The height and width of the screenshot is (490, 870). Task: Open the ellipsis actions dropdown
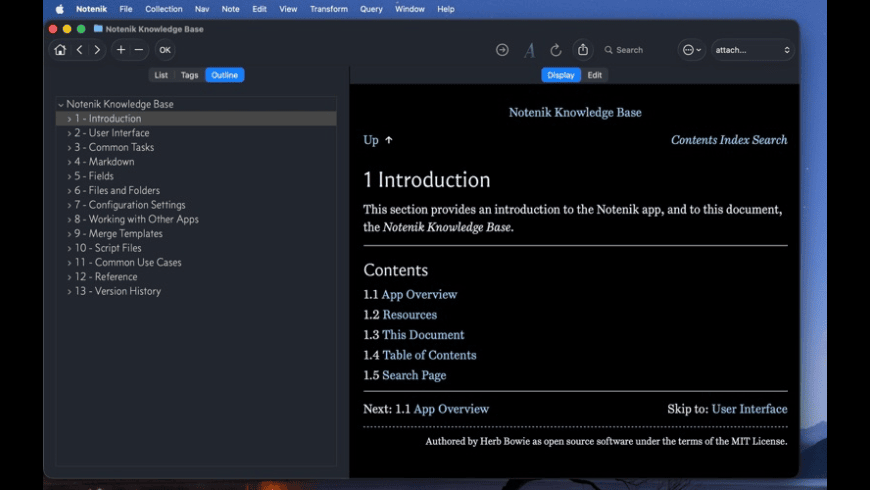click(x=691, y=50)
